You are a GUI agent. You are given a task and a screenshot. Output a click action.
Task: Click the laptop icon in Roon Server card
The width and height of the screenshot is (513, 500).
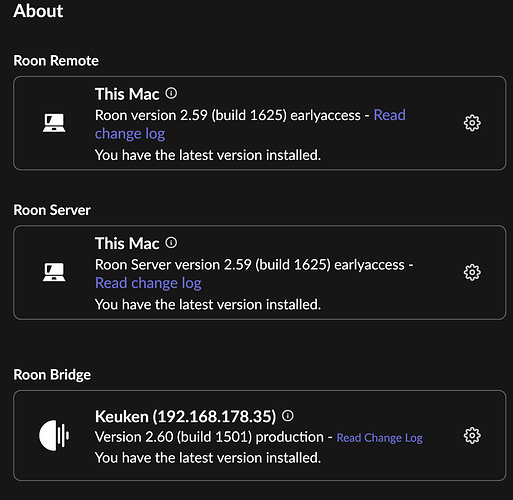54,272
